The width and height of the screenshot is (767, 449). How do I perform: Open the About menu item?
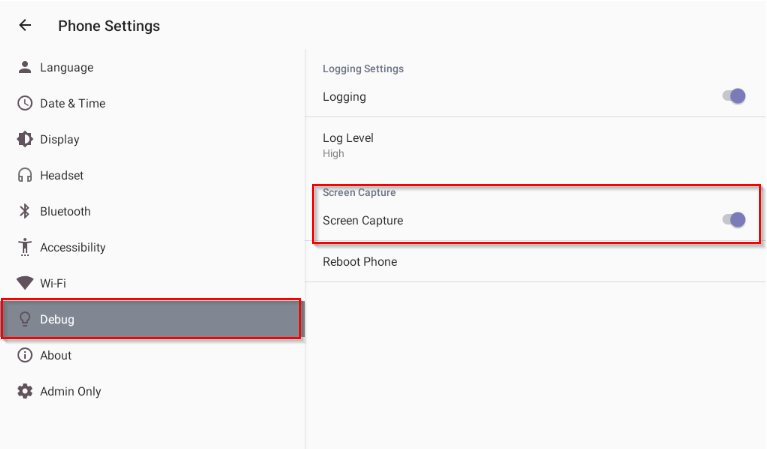152,355
